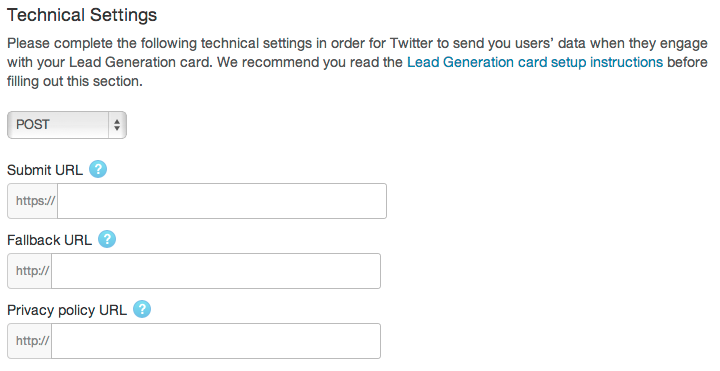Click the help icon beside Submit URL

(x=98, y=169)
